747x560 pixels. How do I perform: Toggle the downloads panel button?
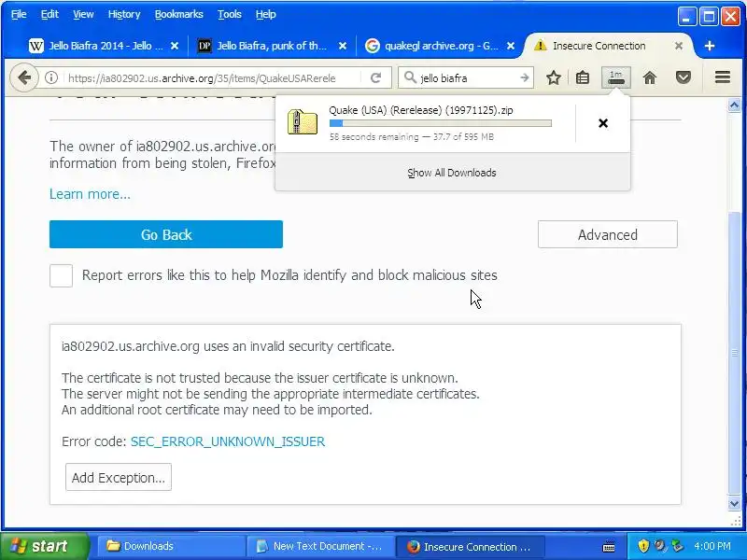(616, 77)
